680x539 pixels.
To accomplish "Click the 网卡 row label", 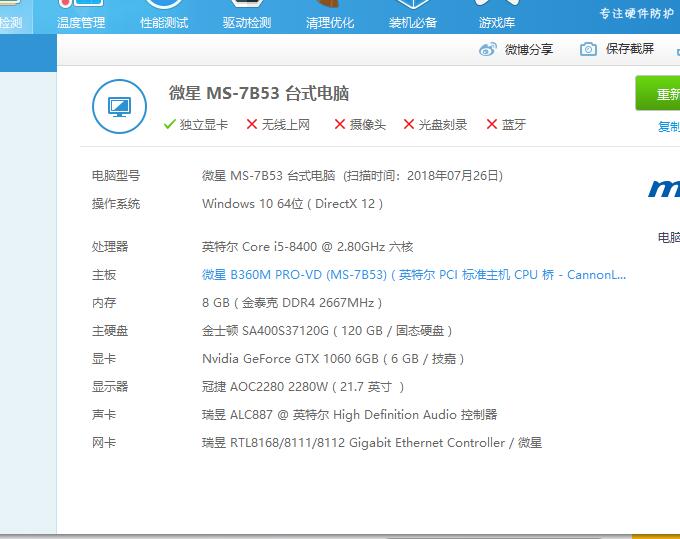I will point(104,443).
